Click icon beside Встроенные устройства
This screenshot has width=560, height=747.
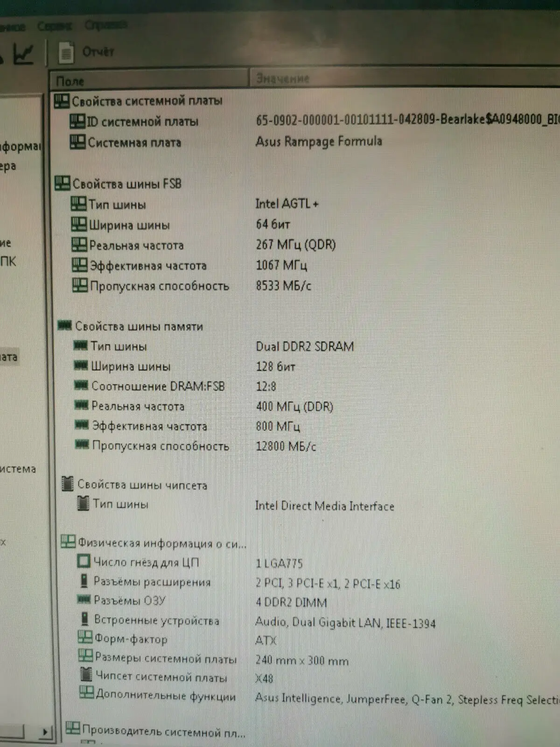click(84, 619)
